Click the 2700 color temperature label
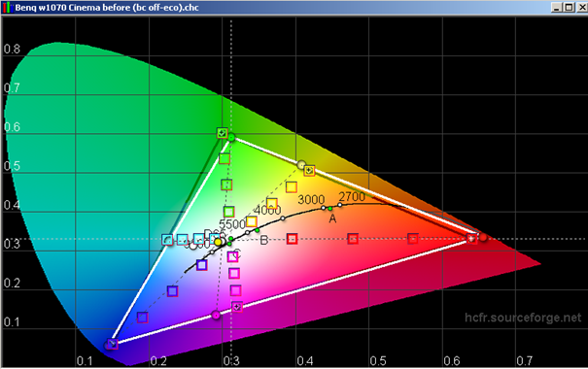Screen dimensions: 588x369 352,197
